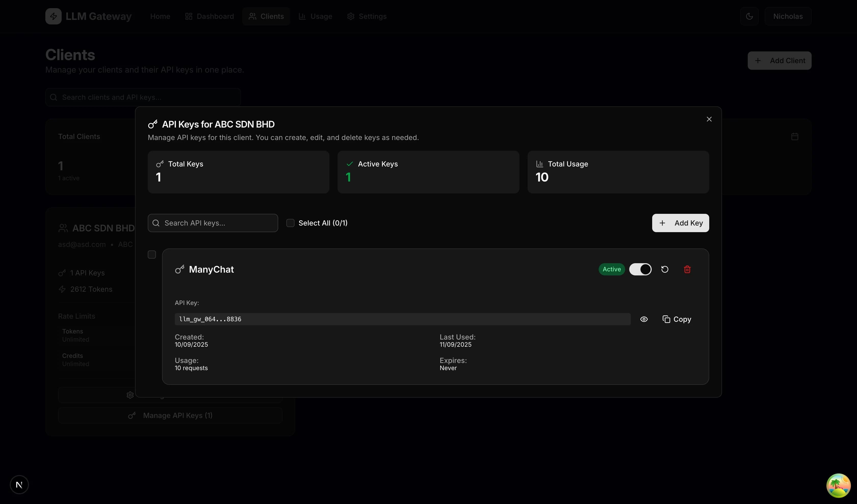Image resolution: width=857 pixels, height=504 pixels.
Task: Delete the ManyChat key via trash icon
Action: [x=687, y=269]
